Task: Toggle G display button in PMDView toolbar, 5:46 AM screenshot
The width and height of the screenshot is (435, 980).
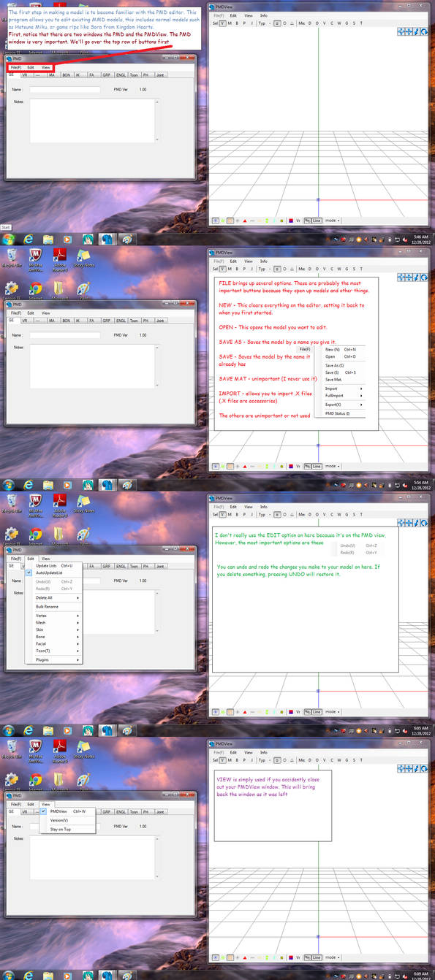Action: point(347,23)
